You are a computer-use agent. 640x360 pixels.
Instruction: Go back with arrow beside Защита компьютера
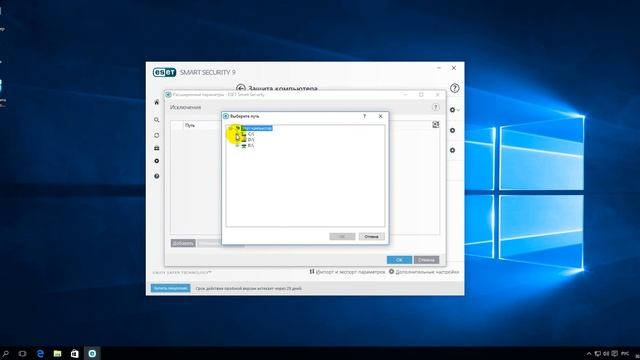click(240, 88)
